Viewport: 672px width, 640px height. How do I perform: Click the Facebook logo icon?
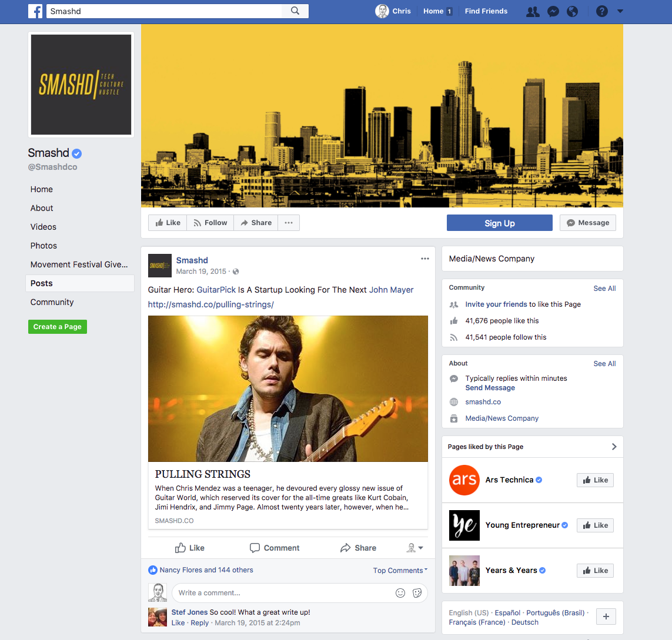click(x=35, y=11)
